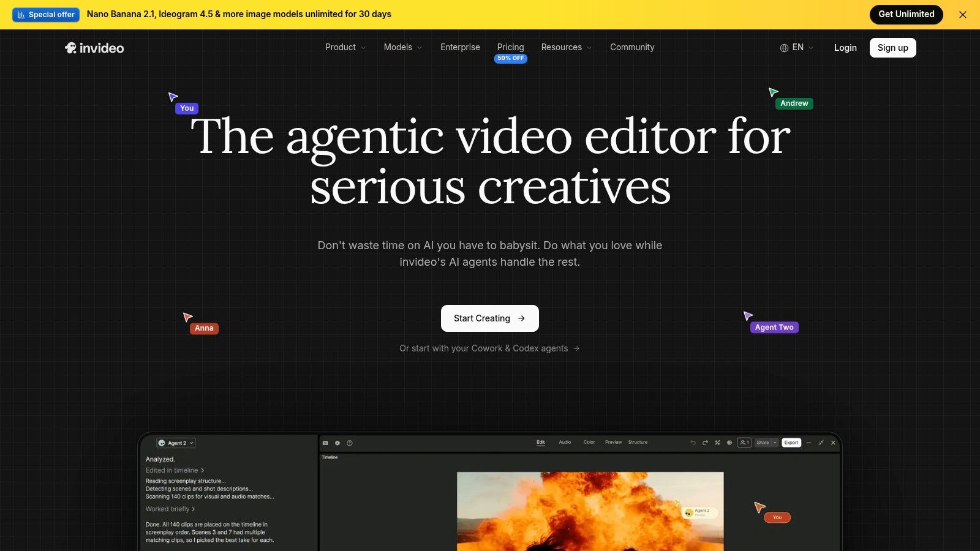Click the Sign up button

tap(893, 48)
